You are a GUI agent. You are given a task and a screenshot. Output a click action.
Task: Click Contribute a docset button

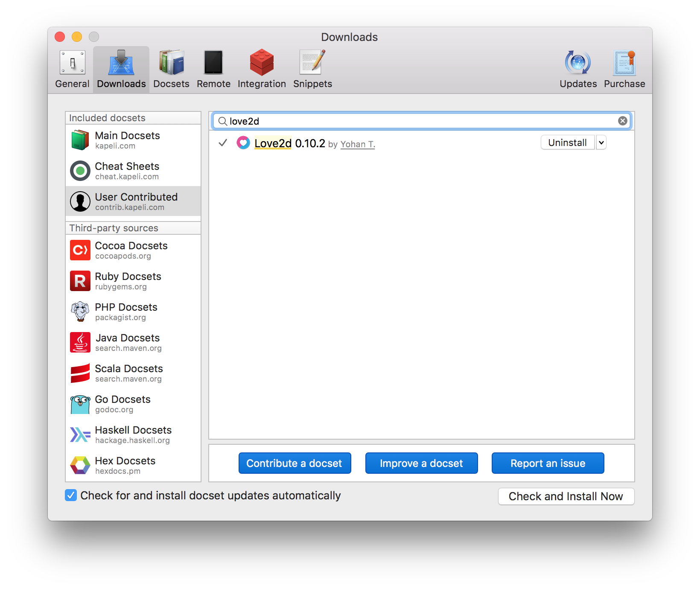coord(295,463)
